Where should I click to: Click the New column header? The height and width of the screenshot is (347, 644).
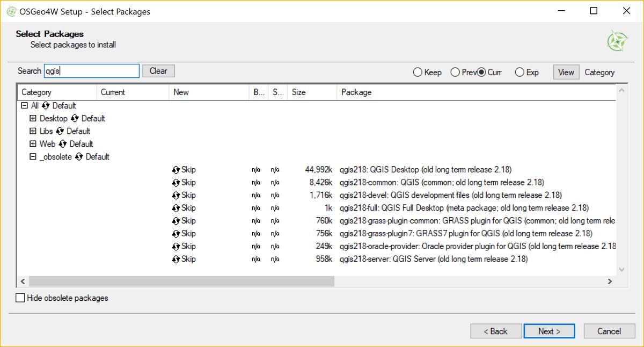(209, 92)
